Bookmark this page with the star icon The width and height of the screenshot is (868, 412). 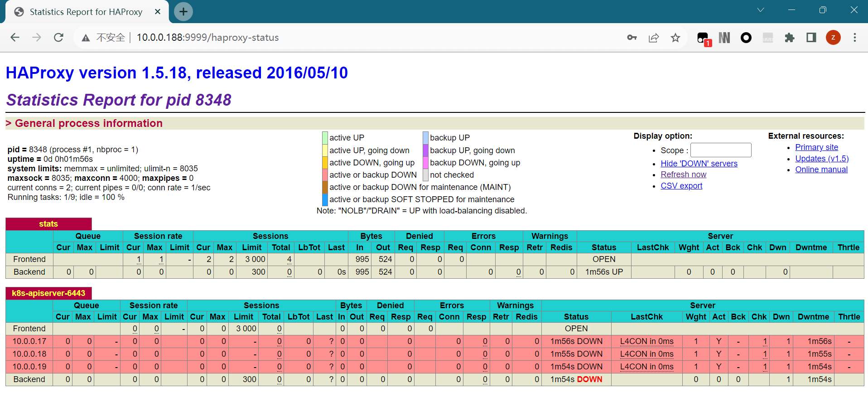675,38
